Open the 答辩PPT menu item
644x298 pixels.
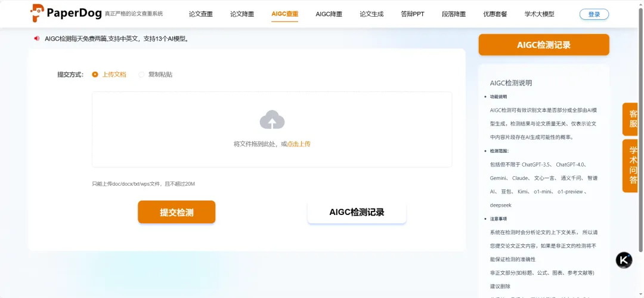tap(413, 14)
